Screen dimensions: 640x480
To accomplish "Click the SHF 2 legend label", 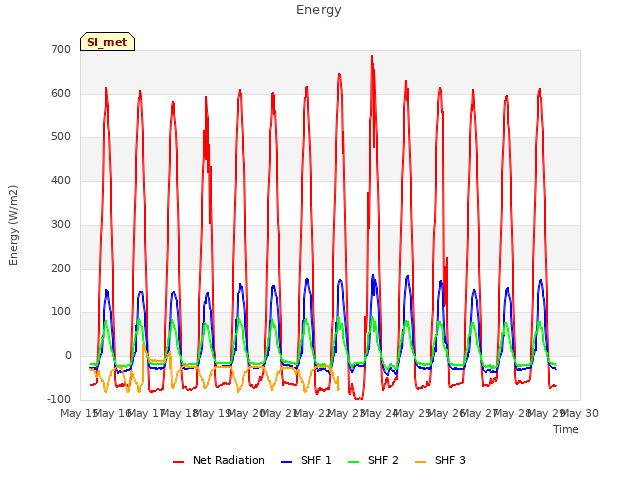I will point(383,460).
